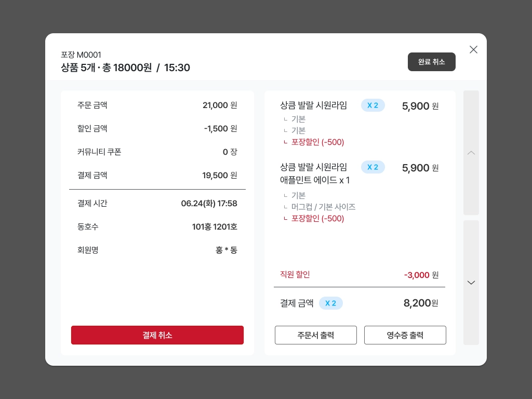Click the X 2 badge of first item
This screenshot has height=399, width=532.
[x=373, y=105]
